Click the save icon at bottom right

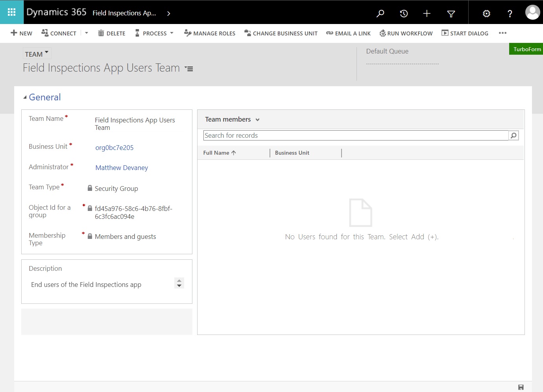(x=521, y=387)
